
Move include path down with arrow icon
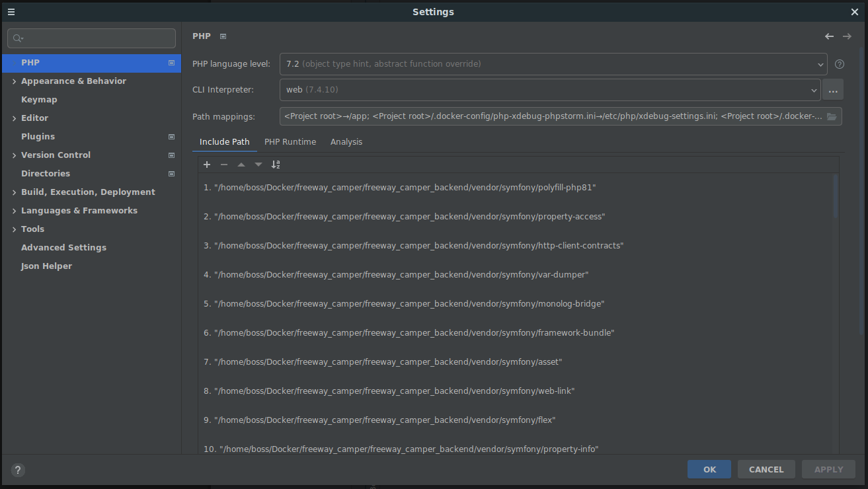[x=258, y=165]
